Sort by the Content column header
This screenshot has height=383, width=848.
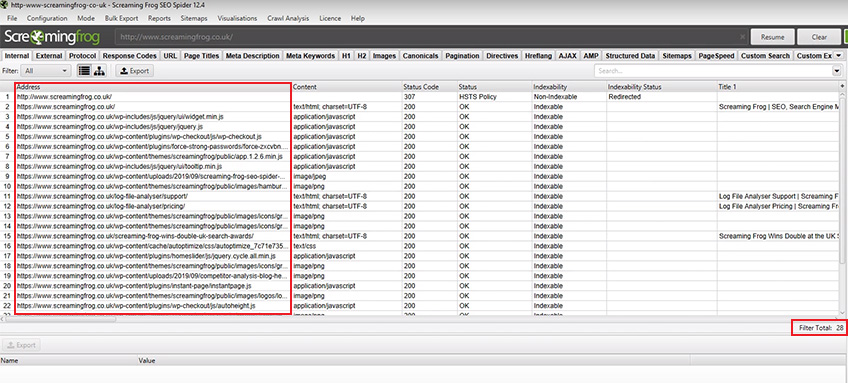(x=347, y=87)
